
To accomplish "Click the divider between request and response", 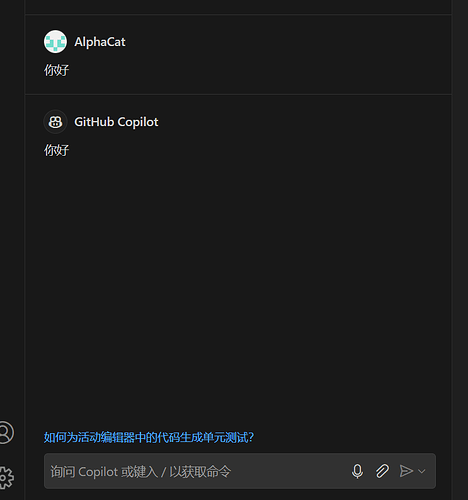I will click(238, 94).
